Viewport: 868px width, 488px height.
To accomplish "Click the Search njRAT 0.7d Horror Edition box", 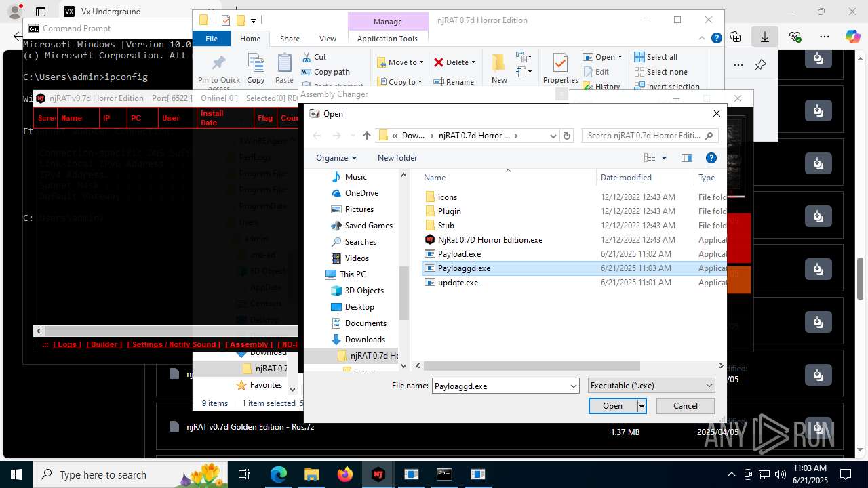I will [x=650, y=136].
